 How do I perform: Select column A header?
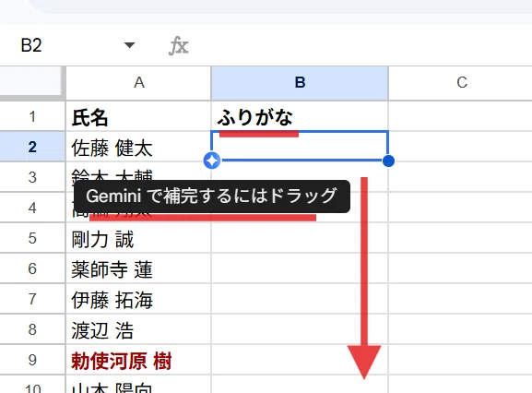tap(138, 82)
